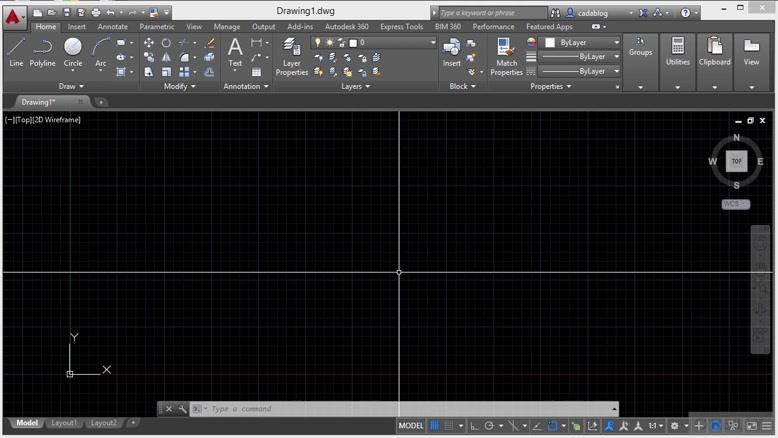Click the Help question mark button
The image size is (778, 438).
[685, 13]
